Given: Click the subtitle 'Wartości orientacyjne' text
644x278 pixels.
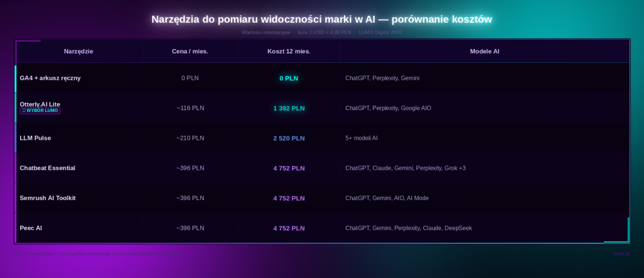Looking at the screenshot, I should [266, 33].
